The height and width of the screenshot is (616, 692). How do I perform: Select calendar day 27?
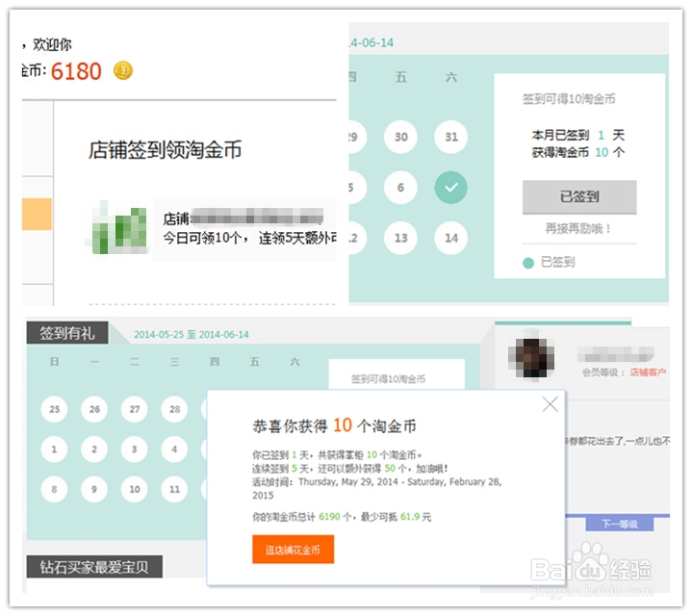pos(135,409)
